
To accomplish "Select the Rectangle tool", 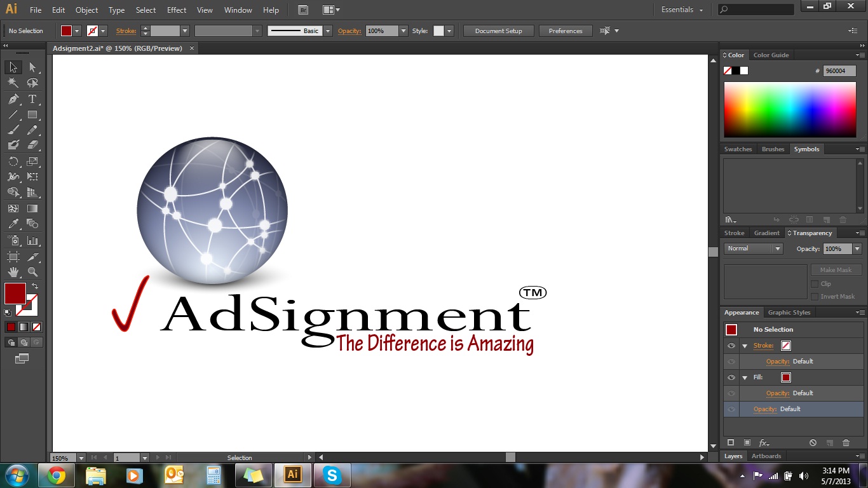I will pyautogui.click(x=31, y=114).
